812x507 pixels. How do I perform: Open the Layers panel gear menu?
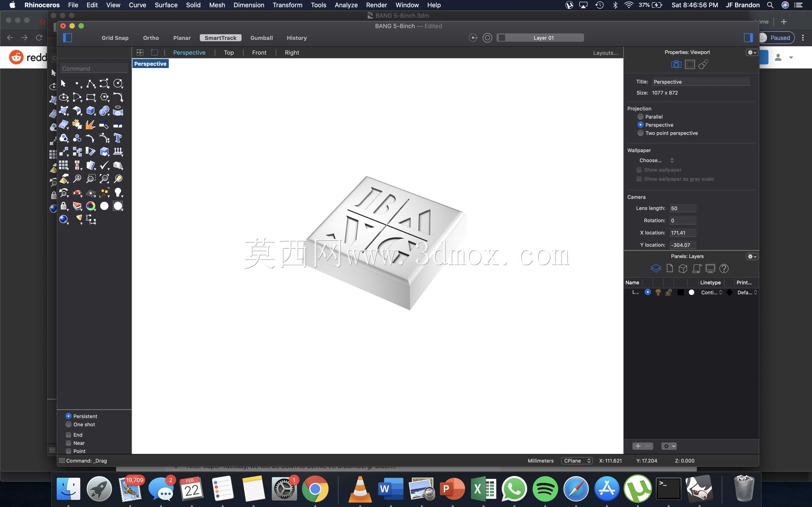click(752, 256)
